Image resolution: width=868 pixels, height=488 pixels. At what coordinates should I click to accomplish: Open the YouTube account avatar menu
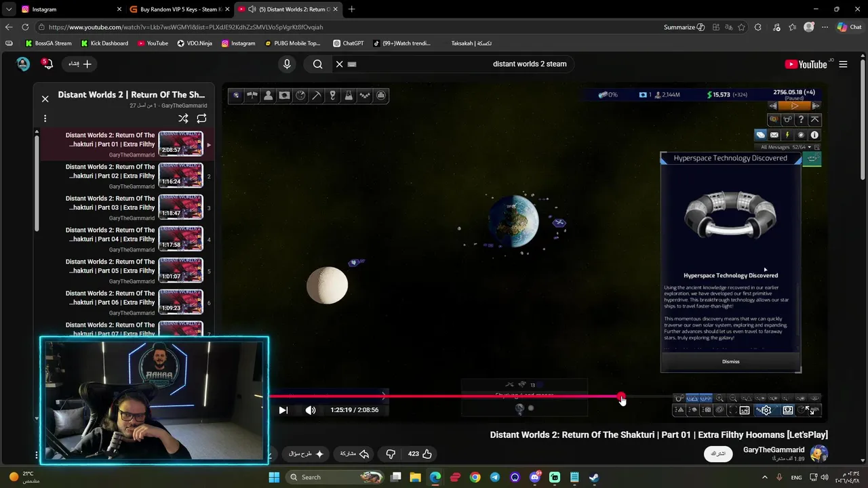click(23, 64)
